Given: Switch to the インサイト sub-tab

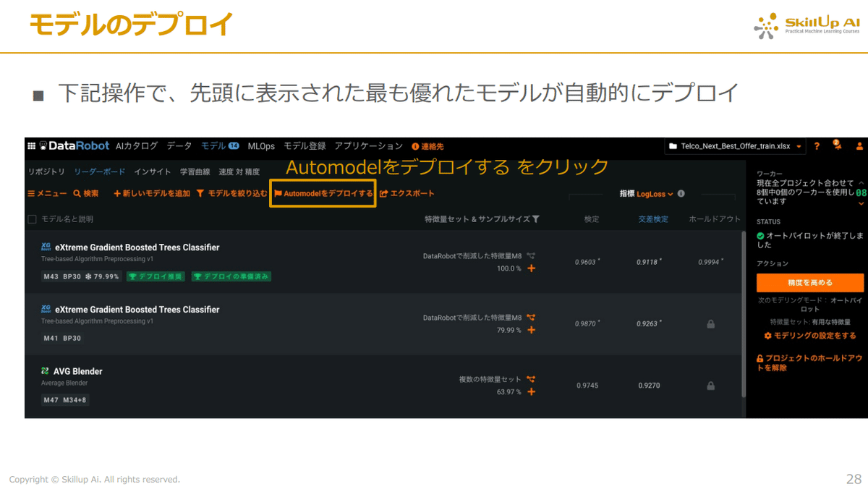Looking at the screenshot, I should tap(153, 171).
